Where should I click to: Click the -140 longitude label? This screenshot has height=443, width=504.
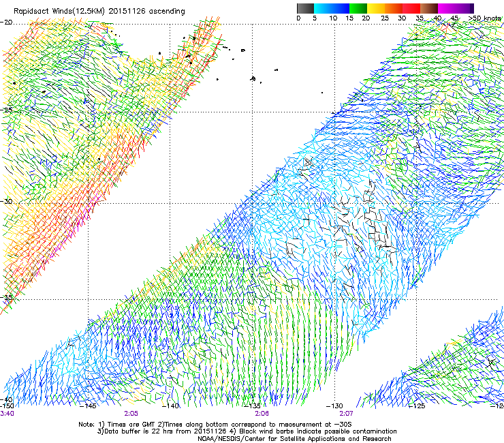[x=170, y=406]
